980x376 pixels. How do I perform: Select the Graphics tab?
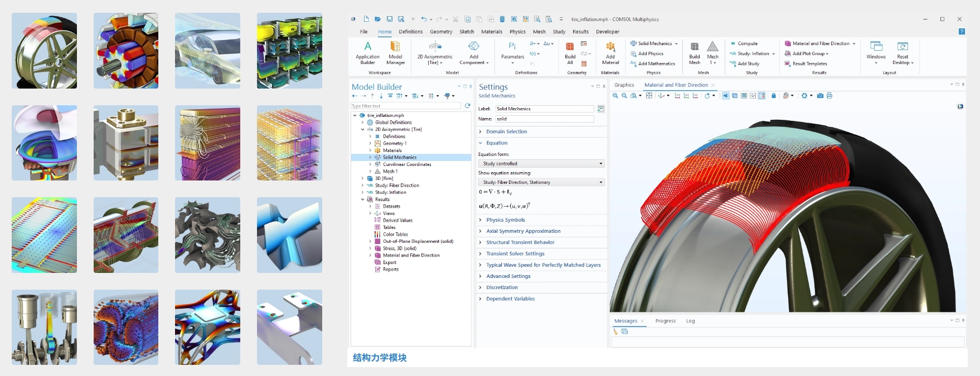pyautogui.click(x=624, y=85)
